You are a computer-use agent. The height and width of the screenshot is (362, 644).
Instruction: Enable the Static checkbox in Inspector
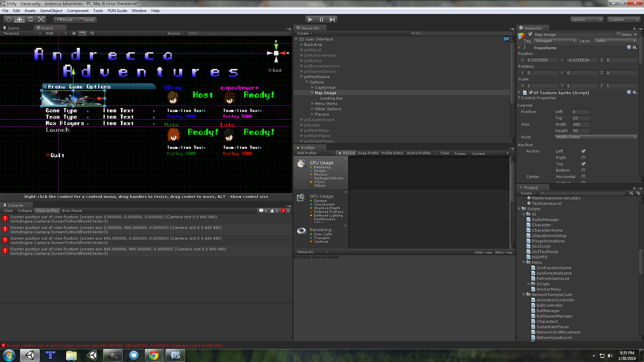click(619, 35)
